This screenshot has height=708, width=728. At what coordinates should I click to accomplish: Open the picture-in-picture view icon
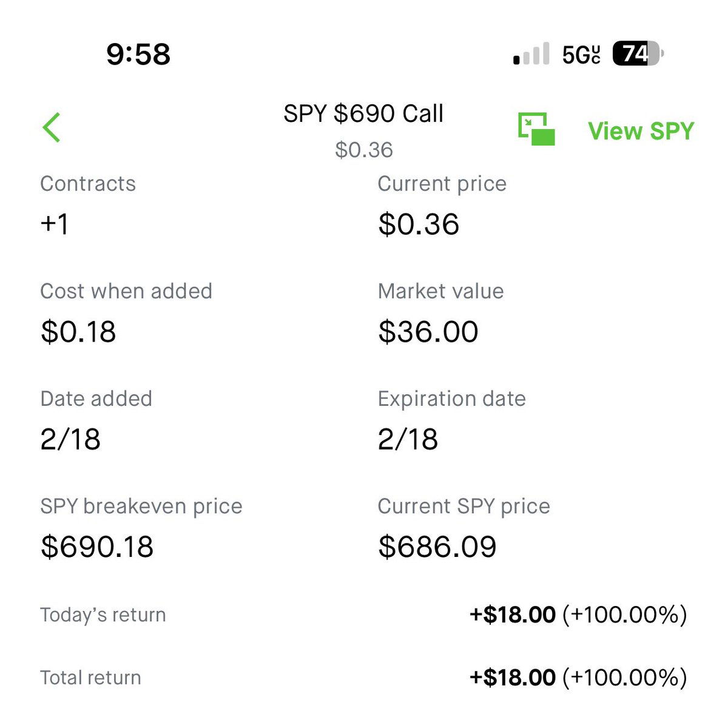click(536, 129)
